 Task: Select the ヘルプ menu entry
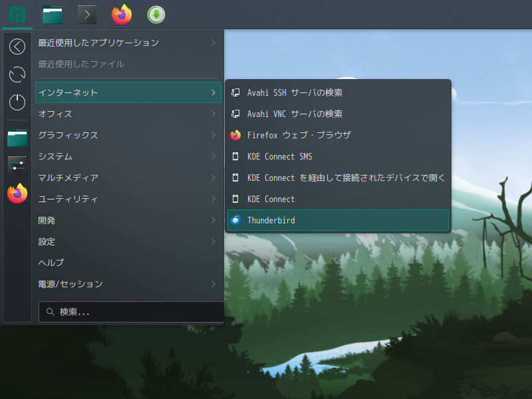(128, 263)
